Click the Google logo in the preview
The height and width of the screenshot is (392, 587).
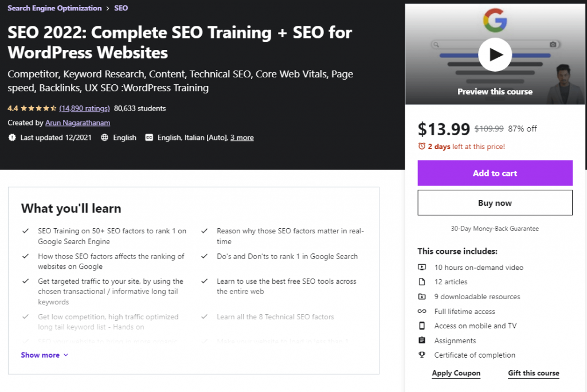(x=495, y=20)
